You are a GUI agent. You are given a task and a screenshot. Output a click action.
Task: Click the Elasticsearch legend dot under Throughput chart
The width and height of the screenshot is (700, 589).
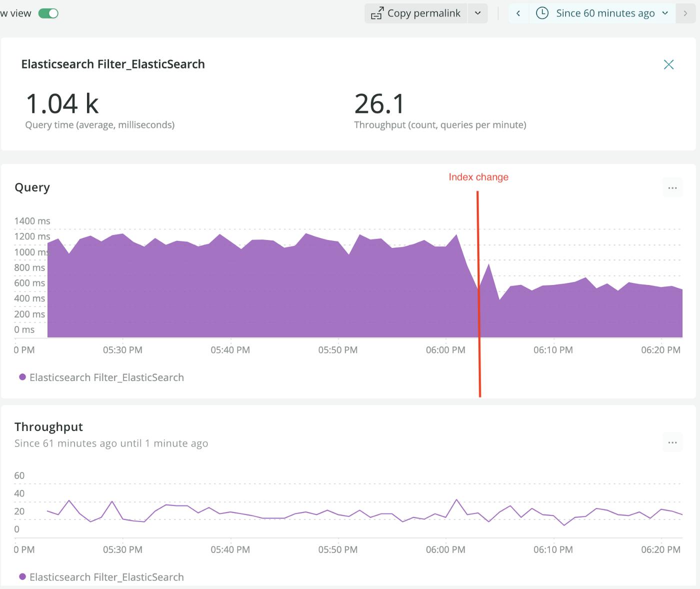tap(22, 576)
